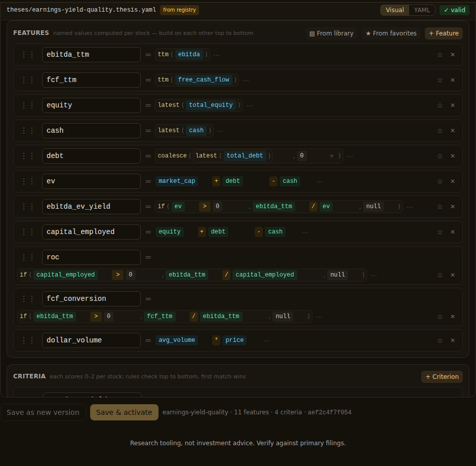The height and width of the screenshot is (466, 476).
Task: Delete the ev feature row
Action: 453,181
